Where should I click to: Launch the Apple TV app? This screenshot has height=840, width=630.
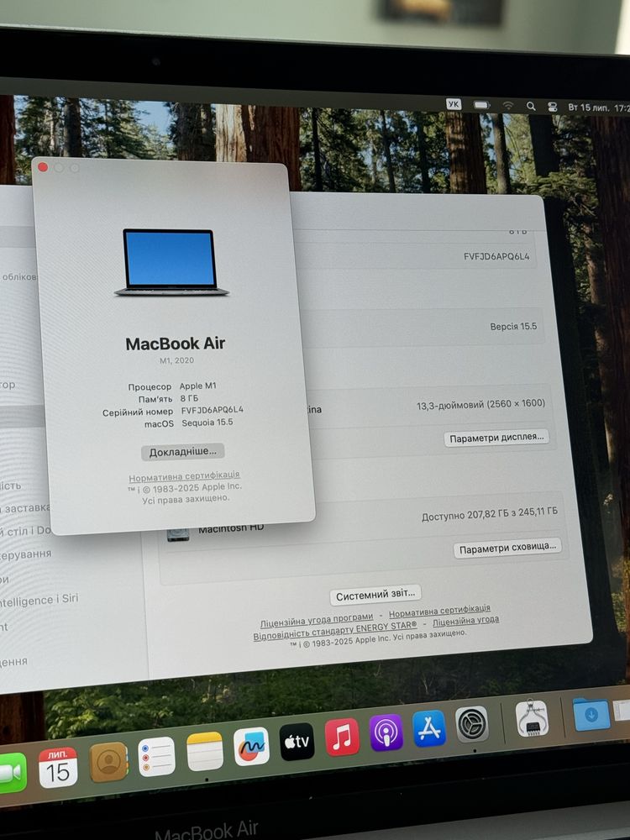click(x=297, y=742)
